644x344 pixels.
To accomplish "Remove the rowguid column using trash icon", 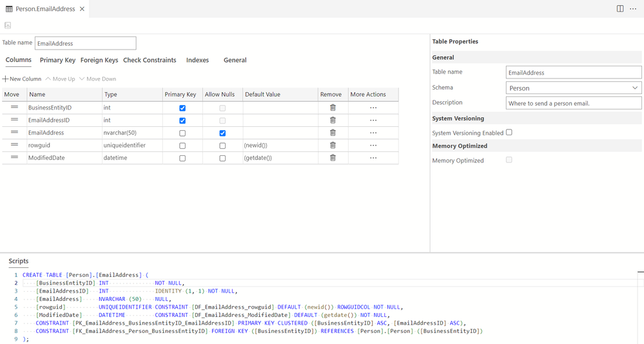I will 333,146.
